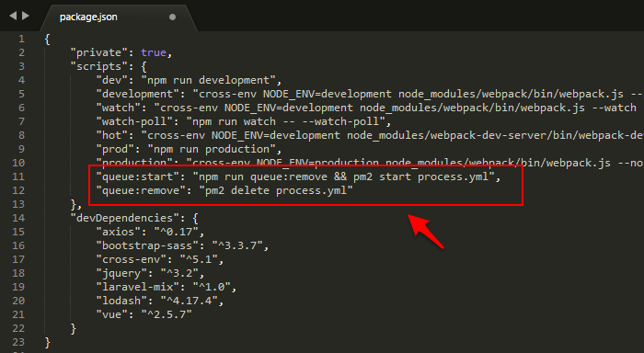Place cursor on "scripts" key

point(99,66)
